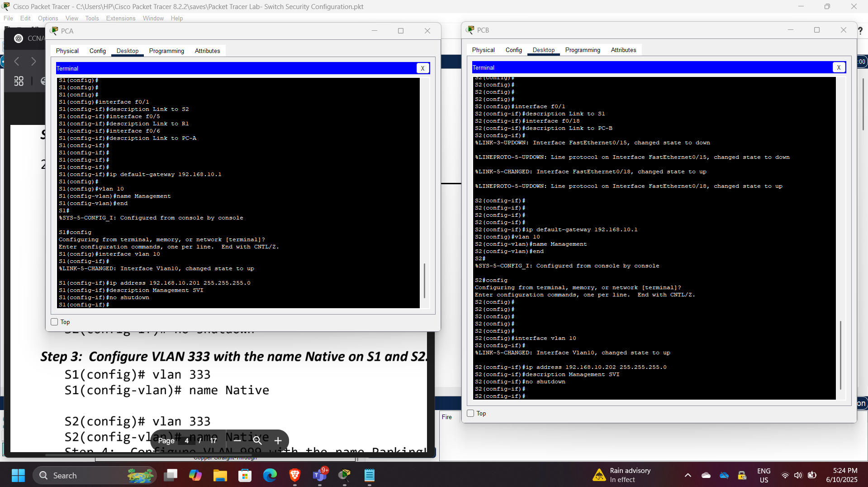
Task: Open Notepad from the taskbar
Action: 369,475
